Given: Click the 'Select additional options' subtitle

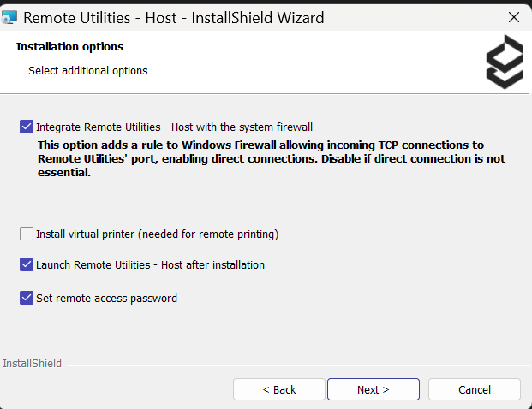Looking at the screenshot, I should pos(88,71).
